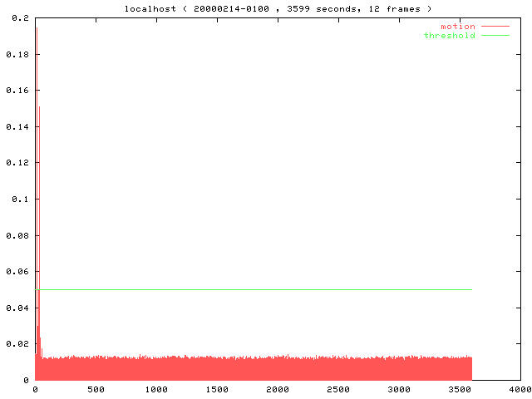Select the "motion" legend label
This screenshot has width=532, height=399.
(457, 27)
